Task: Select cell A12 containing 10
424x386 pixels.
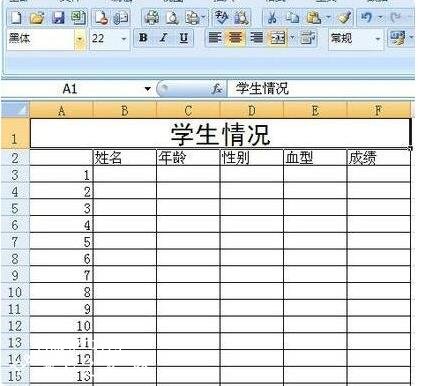Action: coord(61,325)
